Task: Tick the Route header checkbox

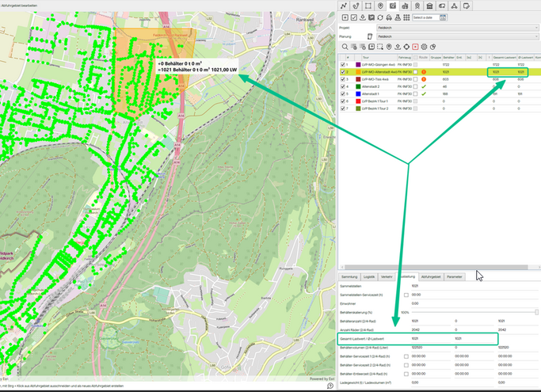Action: pos(415,58)
